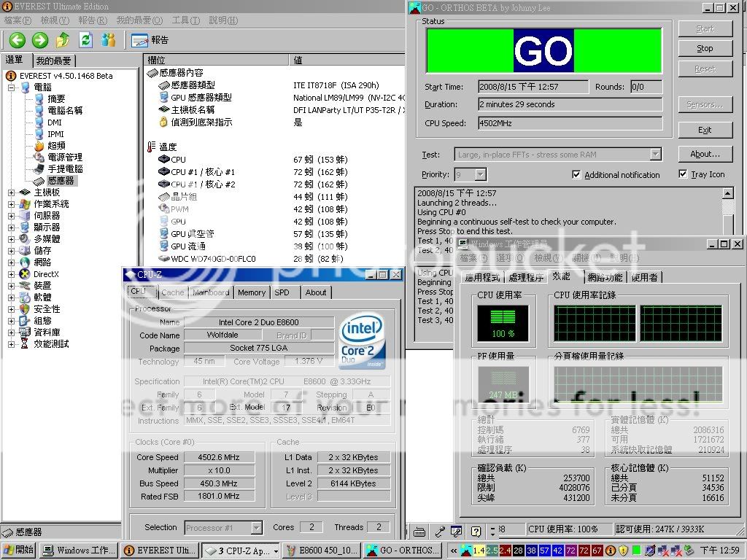Click the Report (報告) toolbar button
The width and height of the screenshot is (747, 560).
150,40
